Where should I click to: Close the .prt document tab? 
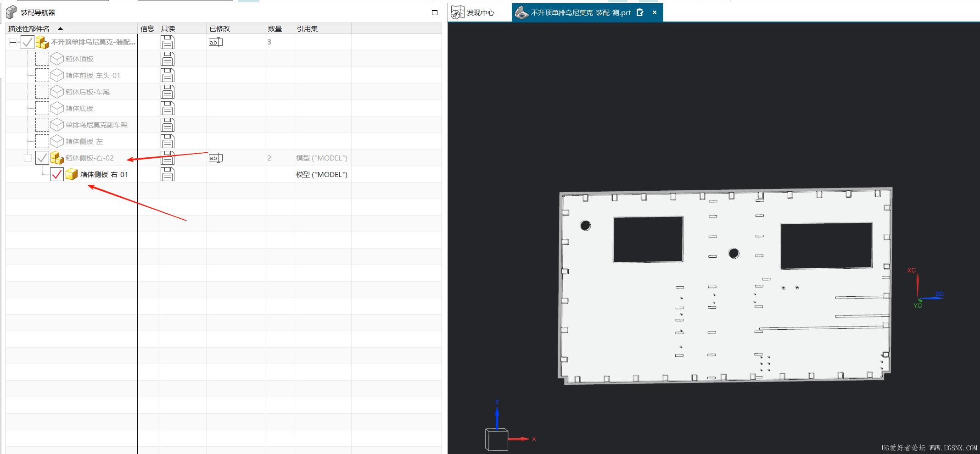coord(655,12)
